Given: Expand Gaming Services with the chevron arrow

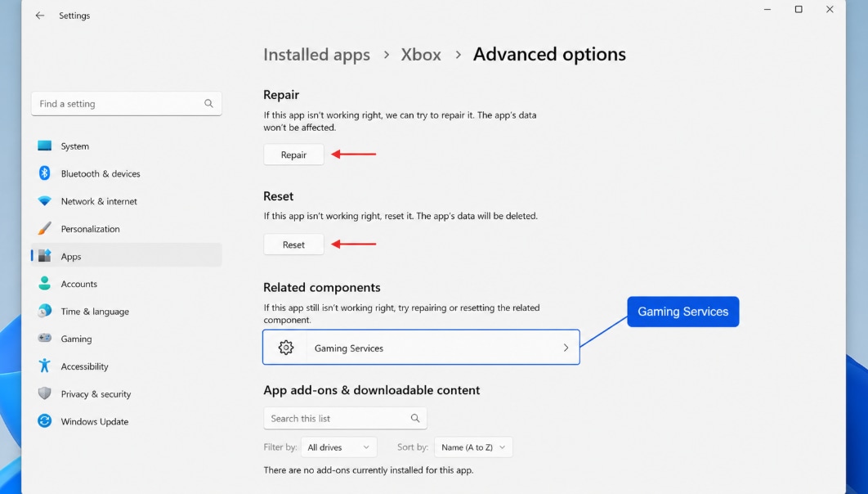Looking at the screenshot, I should [566, 348].
